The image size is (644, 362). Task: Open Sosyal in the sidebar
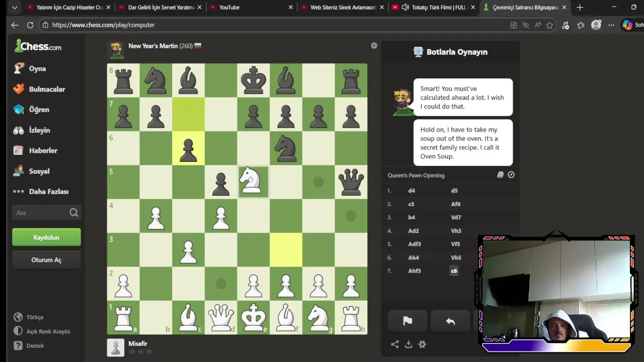click(x=32, y=171)
